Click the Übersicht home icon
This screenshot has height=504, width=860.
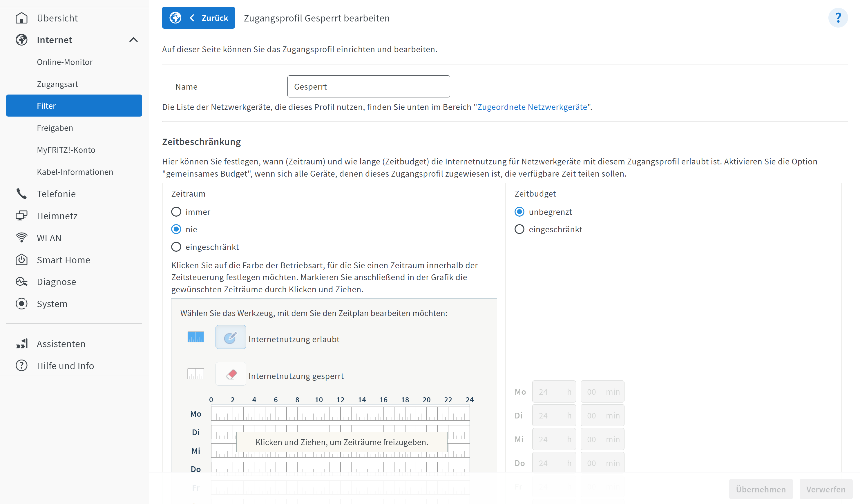(x=21, y=18)
